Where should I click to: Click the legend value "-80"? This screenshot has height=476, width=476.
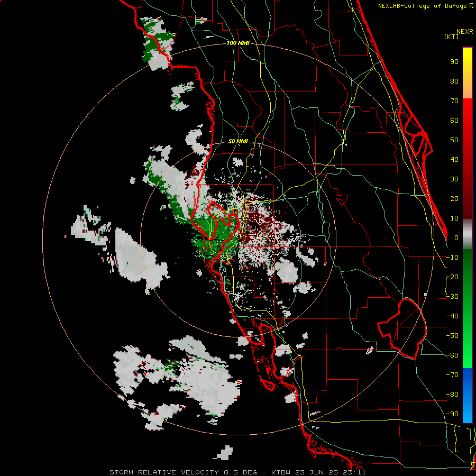[x=452, y=395]
